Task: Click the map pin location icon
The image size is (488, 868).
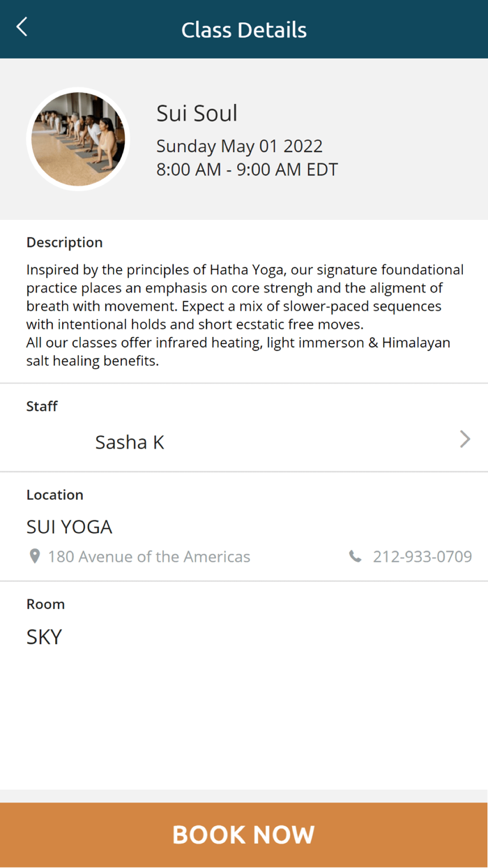Action: tap(35, 556)
